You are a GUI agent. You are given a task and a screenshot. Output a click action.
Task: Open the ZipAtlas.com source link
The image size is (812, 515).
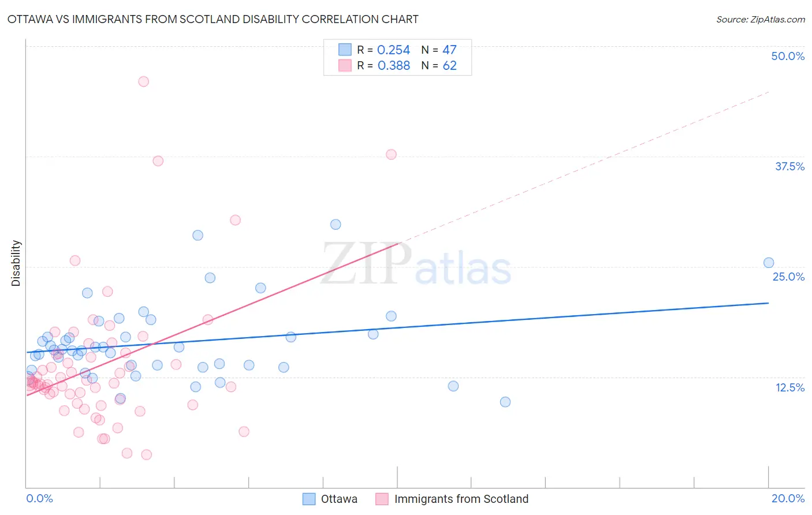pos(777,19)
